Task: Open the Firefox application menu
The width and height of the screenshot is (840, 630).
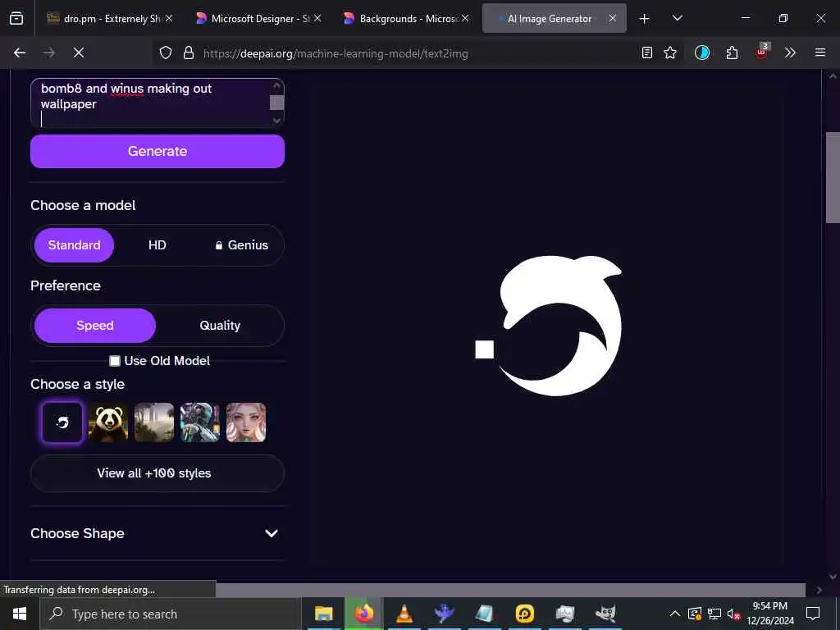Action: click(x=820, y=52)
